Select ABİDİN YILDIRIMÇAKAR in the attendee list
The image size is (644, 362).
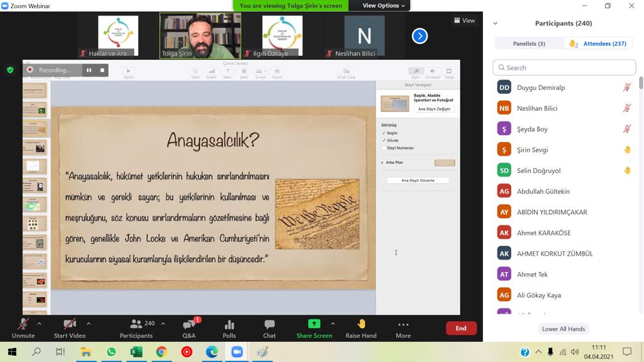pos(565,212)
